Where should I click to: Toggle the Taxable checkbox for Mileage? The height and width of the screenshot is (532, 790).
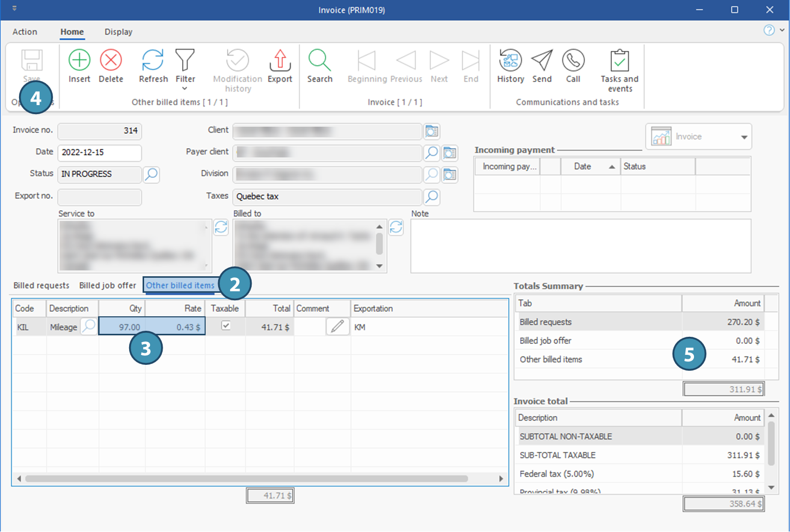coord(226,326)
